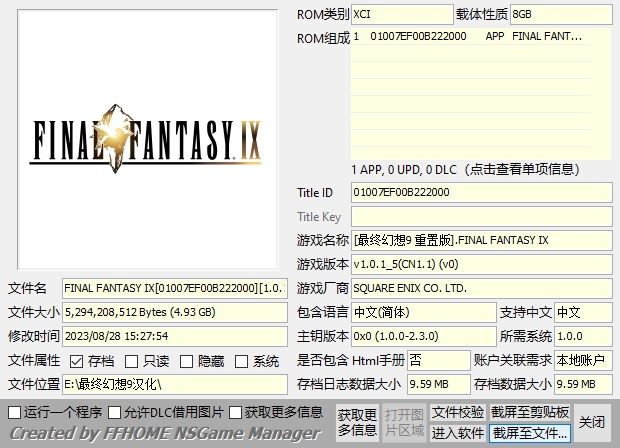
Task: Close the dialog with 关闭 button
Action: (592, 423)
